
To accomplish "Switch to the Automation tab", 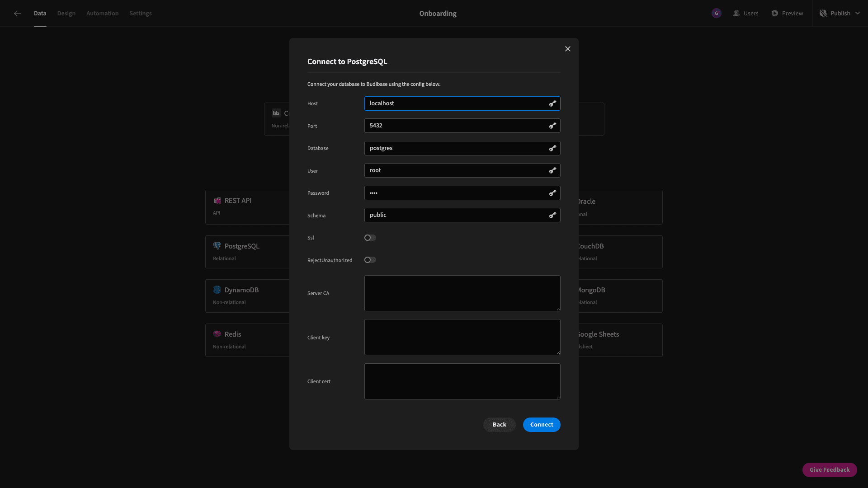I will click(x=103, y=14).
